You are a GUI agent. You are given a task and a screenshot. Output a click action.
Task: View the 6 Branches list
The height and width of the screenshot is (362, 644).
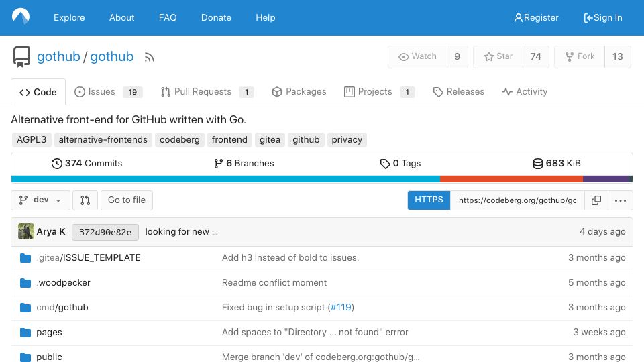244,164
